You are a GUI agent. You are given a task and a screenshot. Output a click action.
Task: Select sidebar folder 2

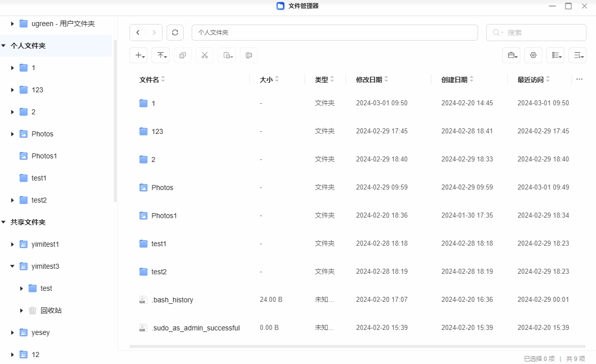[x=34, y=112]
